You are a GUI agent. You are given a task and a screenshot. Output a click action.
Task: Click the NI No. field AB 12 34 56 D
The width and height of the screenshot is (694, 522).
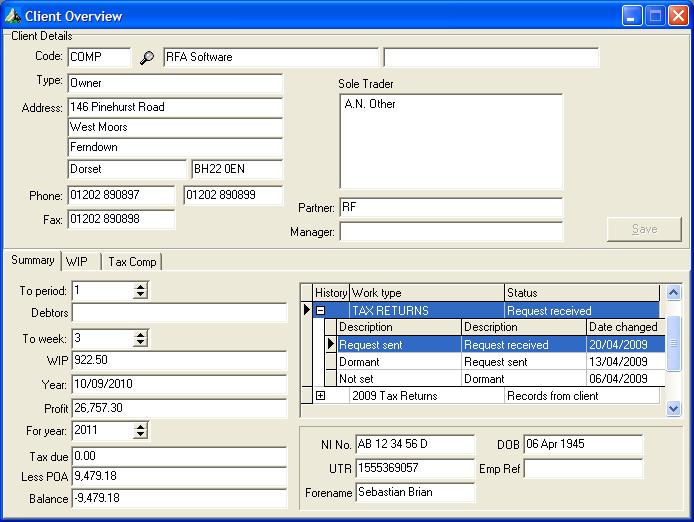415,445
